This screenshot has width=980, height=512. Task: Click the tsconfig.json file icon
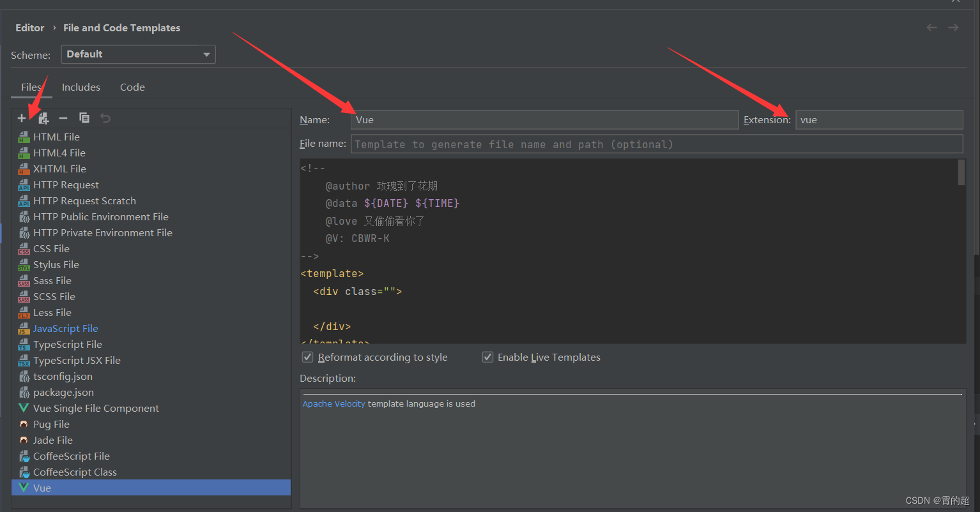[24, 376]
